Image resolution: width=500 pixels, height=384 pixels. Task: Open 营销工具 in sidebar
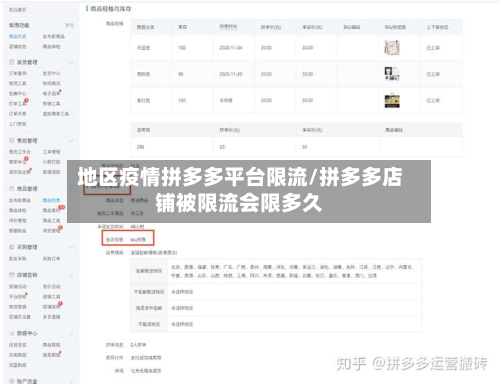click(x=51, y=297)
